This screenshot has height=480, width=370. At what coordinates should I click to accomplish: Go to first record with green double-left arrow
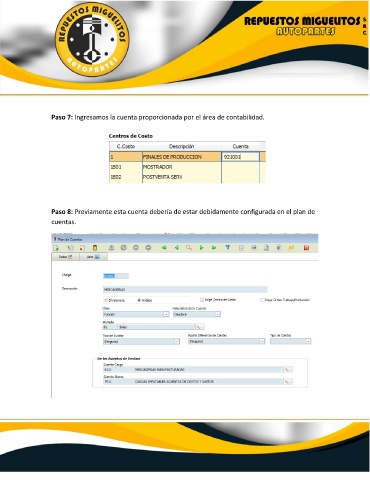(164, 248)
